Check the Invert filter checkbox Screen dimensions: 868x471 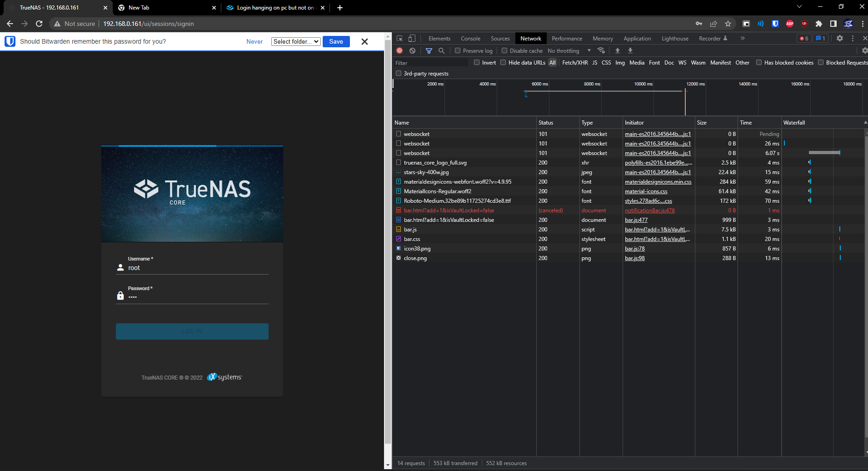[477, 62]
